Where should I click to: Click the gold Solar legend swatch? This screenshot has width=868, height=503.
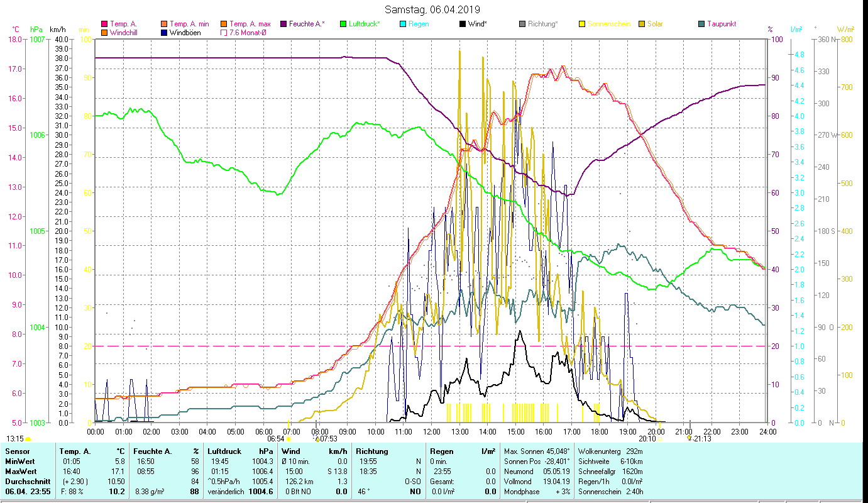[642, 25]
